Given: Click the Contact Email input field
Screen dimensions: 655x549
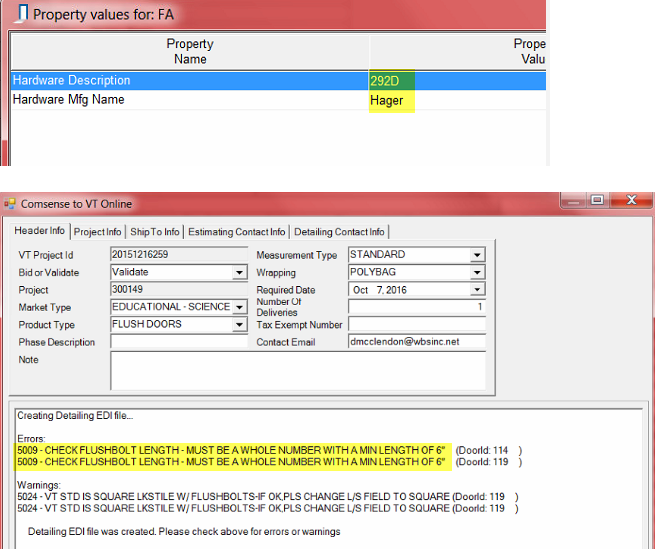Looking at the screenshot, I should [x=415, y=342].
